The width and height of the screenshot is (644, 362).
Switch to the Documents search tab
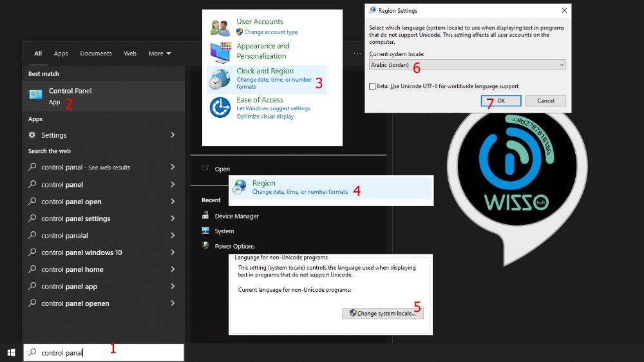tap(96, 53)
